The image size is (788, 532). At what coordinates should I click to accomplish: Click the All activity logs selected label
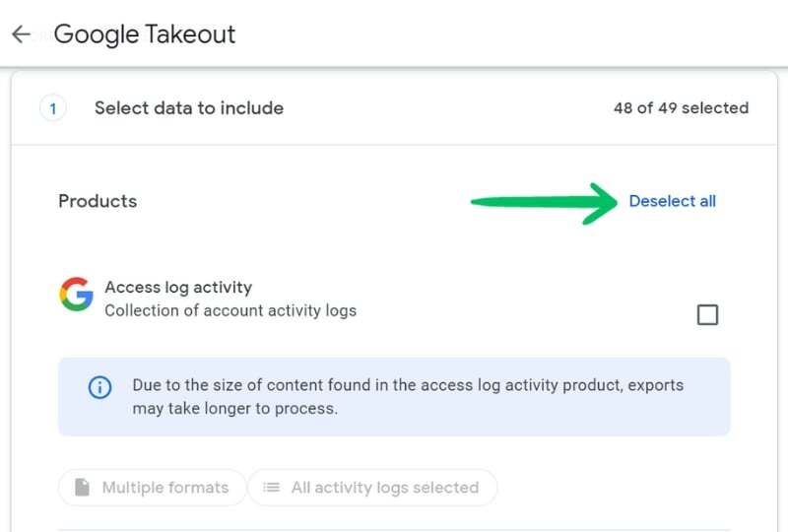(x=385, y=488)
